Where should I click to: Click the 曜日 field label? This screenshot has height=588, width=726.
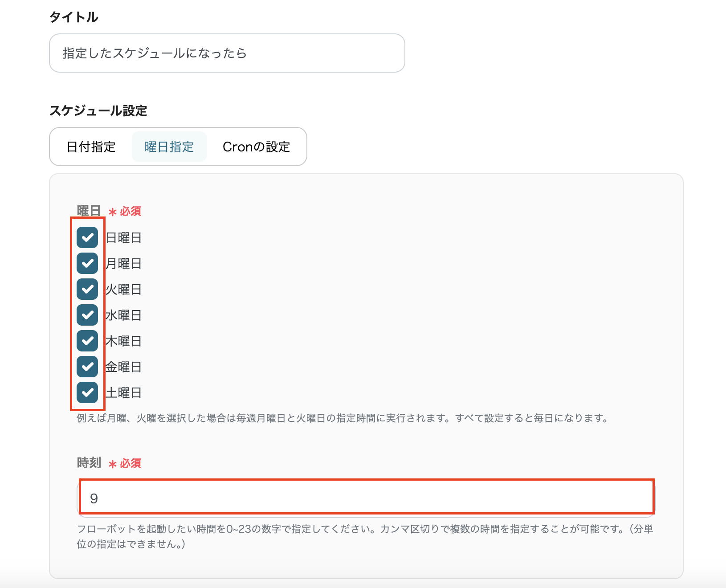pyautogui.click(x=89, y=211)
